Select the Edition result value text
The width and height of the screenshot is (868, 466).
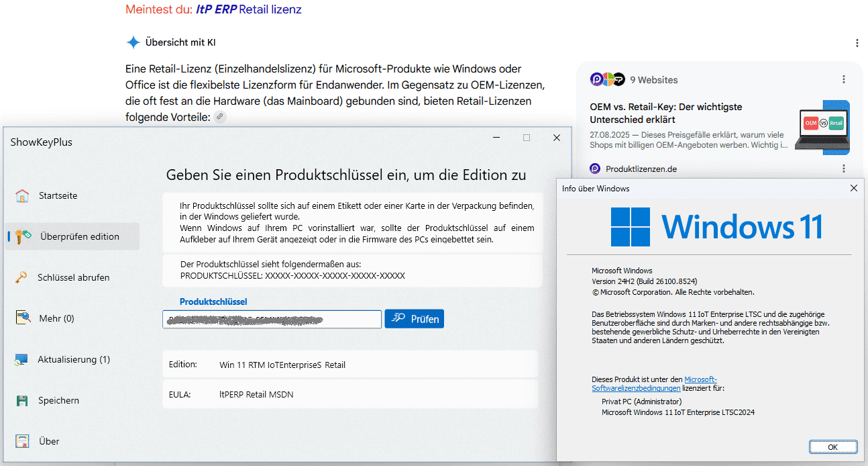282,365
